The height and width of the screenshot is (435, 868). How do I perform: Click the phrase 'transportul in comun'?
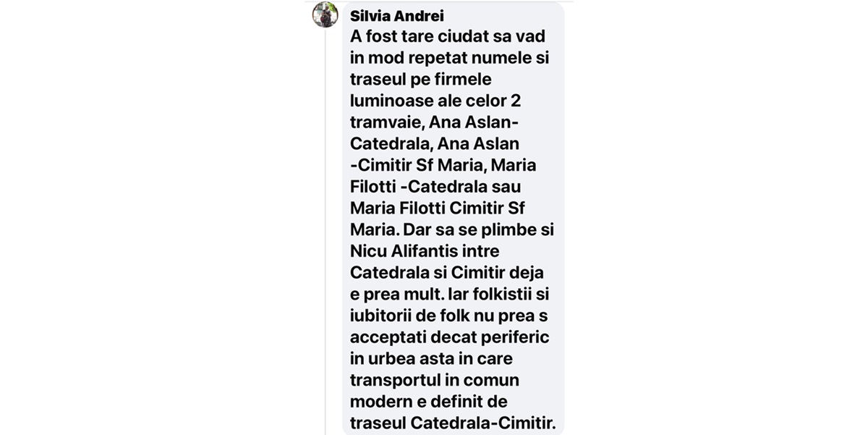pos(435,379)
